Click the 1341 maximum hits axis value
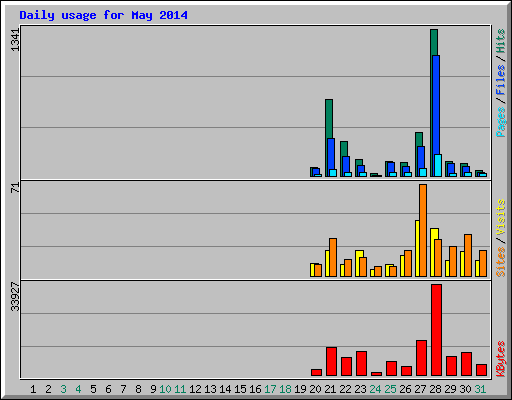 pyautogui.click(x=15, y=40)
